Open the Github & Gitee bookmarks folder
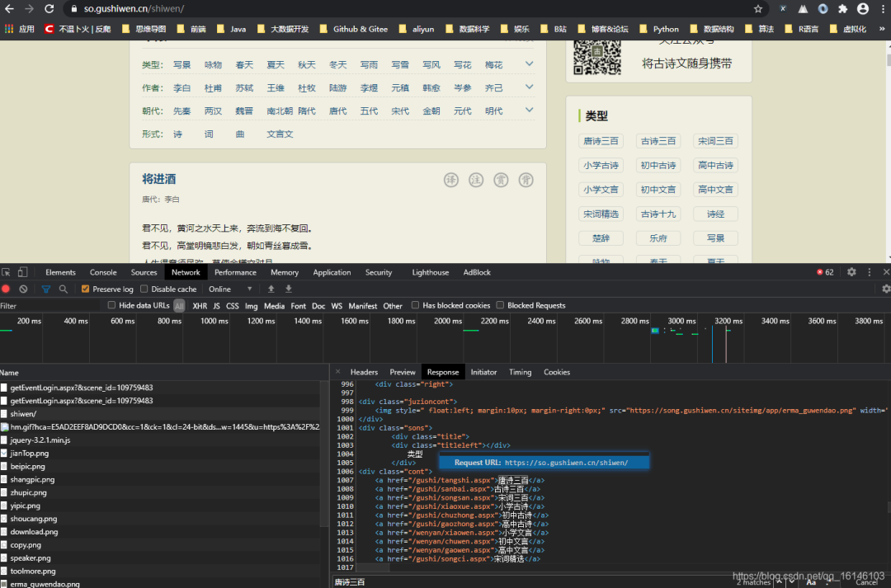Image resolution: width=891 pixels, height=588 pixels. (353, 29)
